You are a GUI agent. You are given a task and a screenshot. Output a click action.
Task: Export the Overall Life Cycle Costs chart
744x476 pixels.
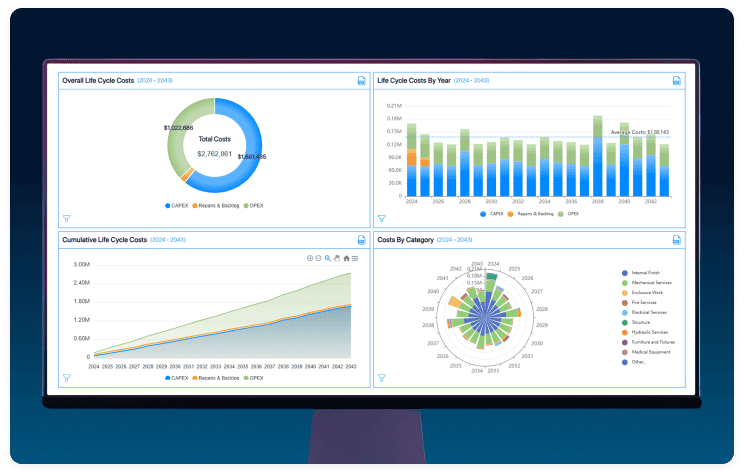point(361,81)
